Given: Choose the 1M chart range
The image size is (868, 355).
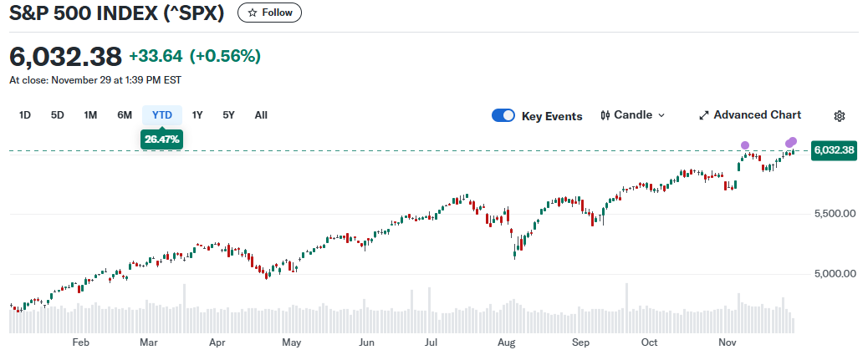Looking at the screenshot, I should tap(90, 115).
